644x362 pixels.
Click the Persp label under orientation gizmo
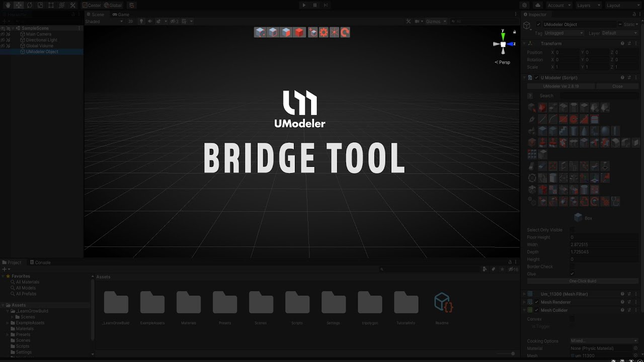(503, 62)
